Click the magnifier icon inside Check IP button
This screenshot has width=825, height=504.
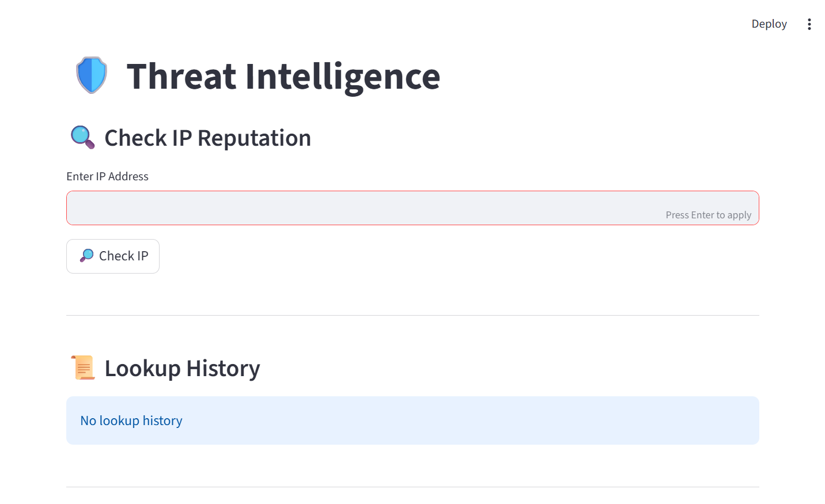[86, 256]
